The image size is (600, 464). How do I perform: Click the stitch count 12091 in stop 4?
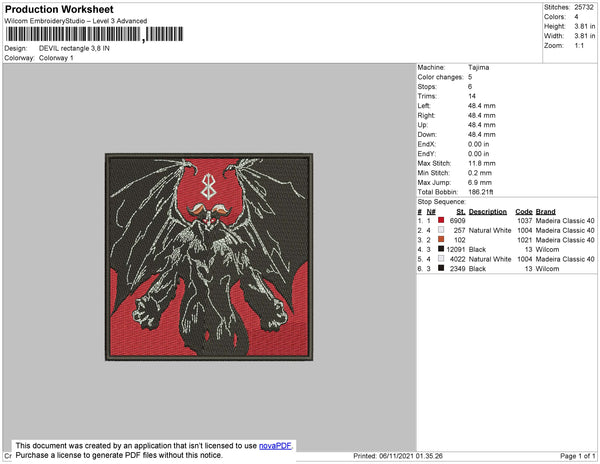[456, 249]
